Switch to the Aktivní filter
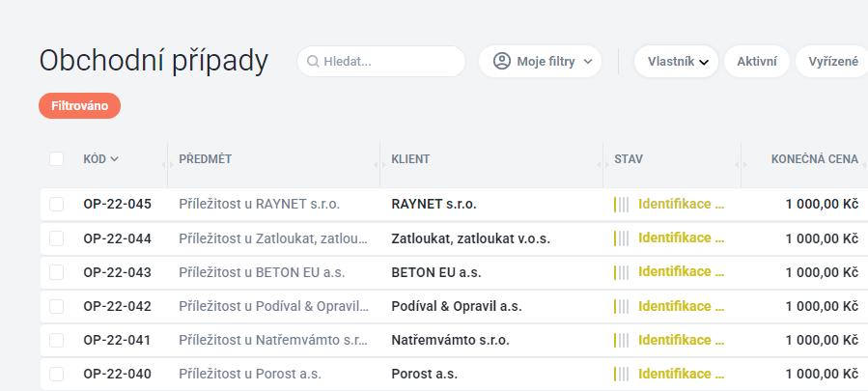Image resolution: width=868 pixels, height=391 pixels. (x=757, y=62)
